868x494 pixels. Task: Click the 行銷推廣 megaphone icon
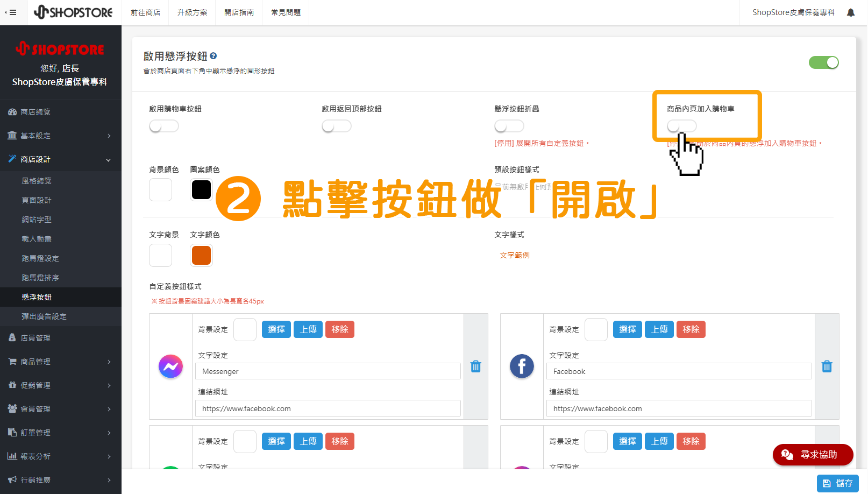pyautogui.click(x=12, y=479)
